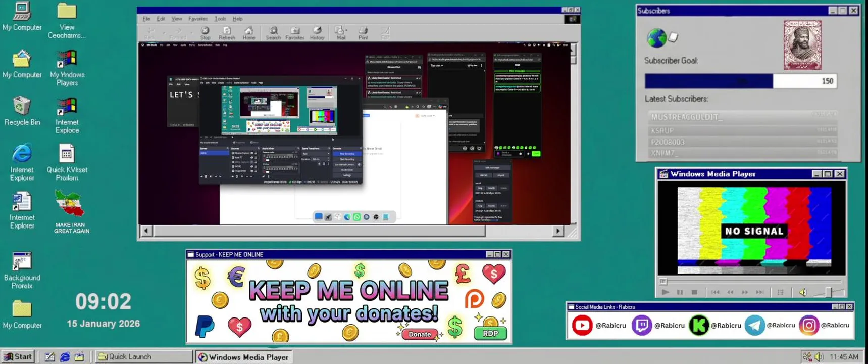Click Rewind in Windows Media Player

click(x=730, y=292)
